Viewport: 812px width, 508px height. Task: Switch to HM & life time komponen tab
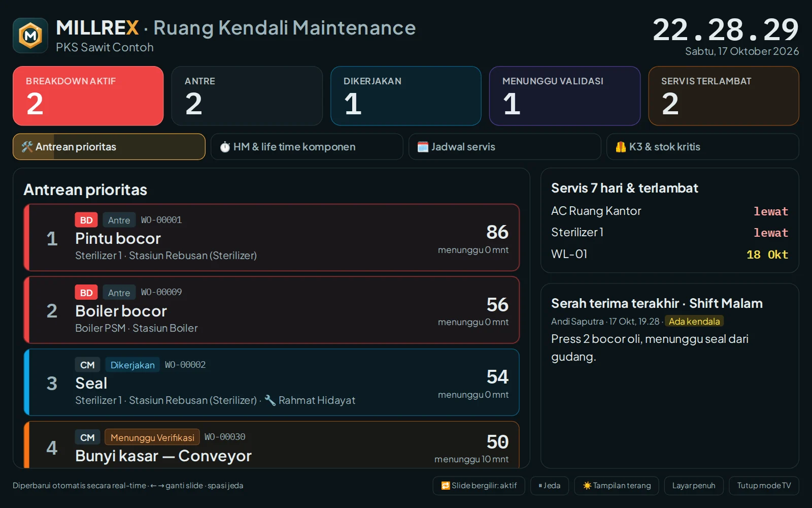pyautogui.click(x=307, y=147)
